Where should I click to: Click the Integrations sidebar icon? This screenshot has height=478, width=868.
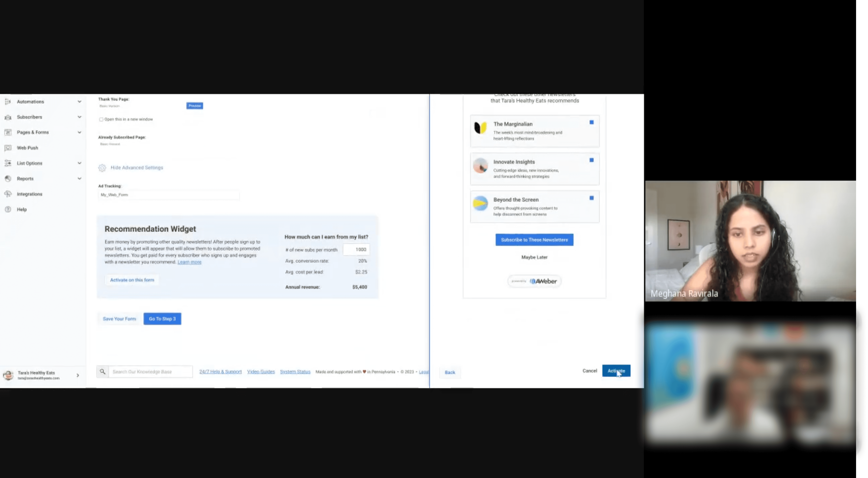point(8,194)
